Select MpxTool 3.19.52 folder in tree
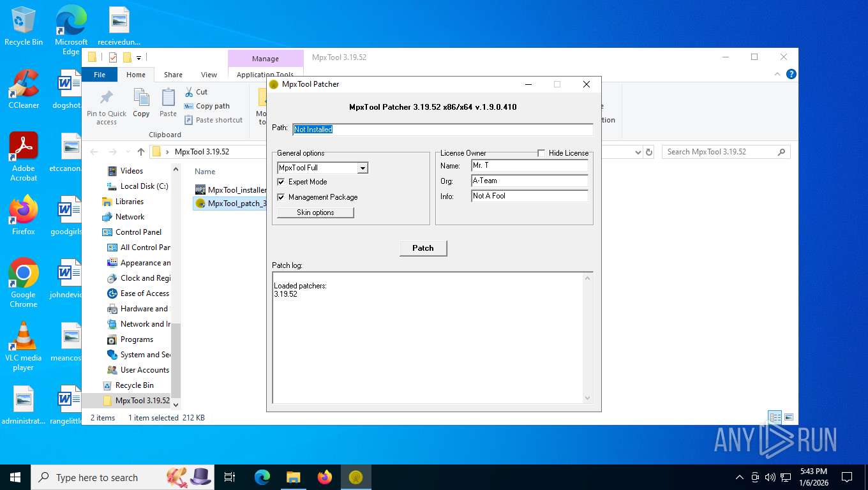This screenshot has height=490, width=868. click(x=142, y=401)
